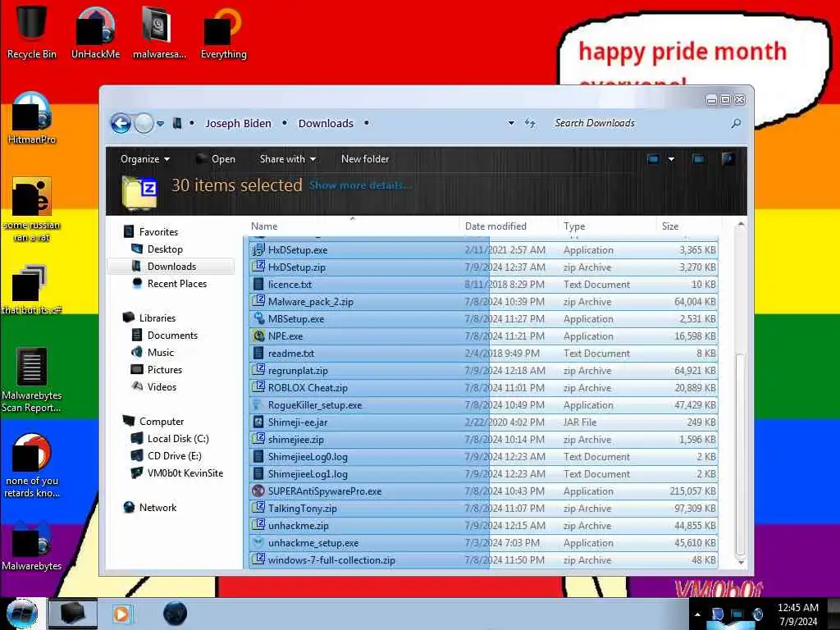Click the media player taskbar icon

click(121, 614)
